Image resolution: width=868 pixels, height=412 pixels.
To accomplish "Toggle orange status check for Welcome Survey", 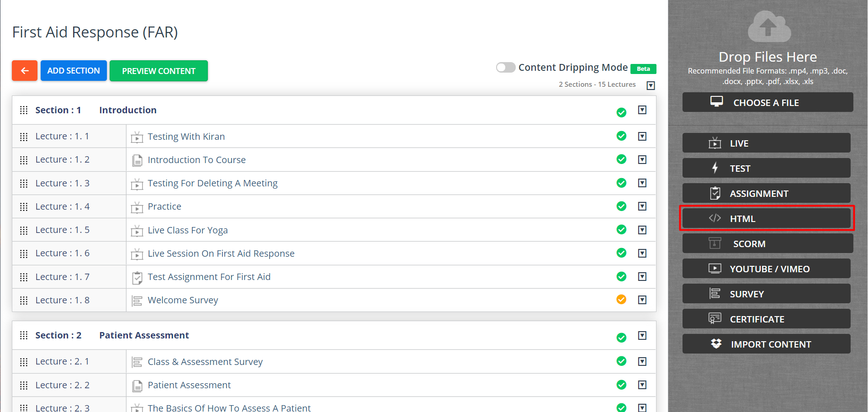I will click(621, 300).
